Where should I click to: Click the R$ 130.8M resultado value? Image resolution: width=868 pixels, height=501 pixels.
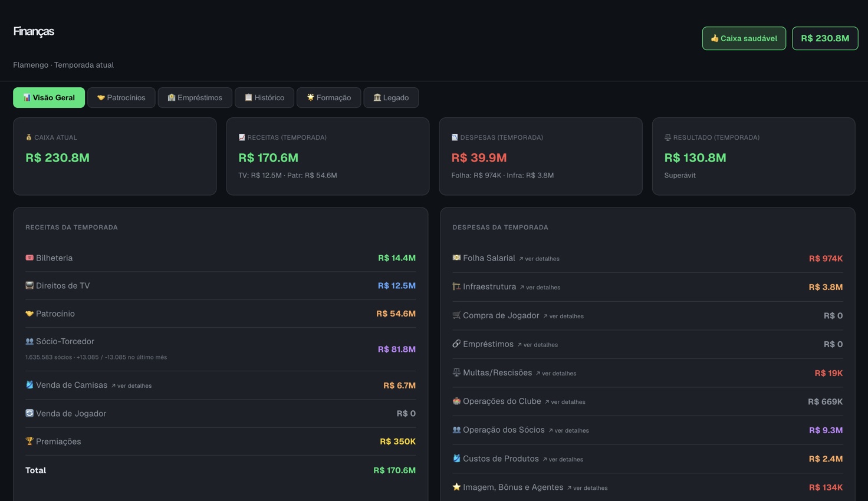click(x=695, y=158)
